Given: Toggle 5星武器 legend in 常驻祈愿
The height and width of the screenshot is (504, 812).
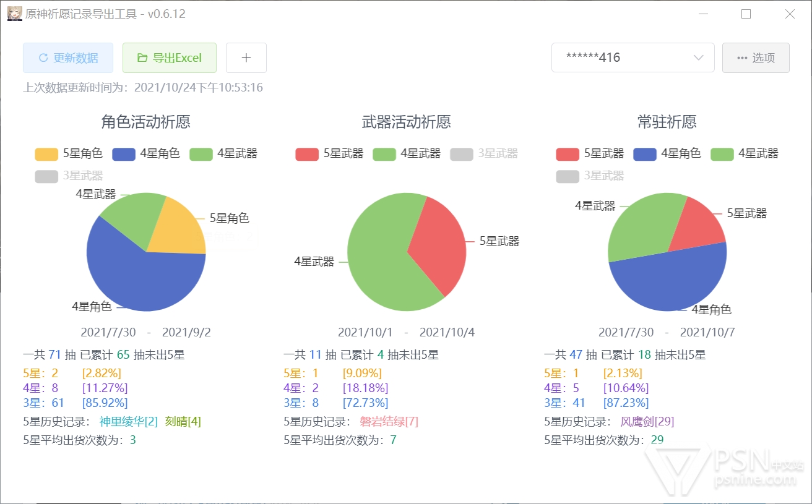Looking at the screenshot, I should [x=590, y=153].
